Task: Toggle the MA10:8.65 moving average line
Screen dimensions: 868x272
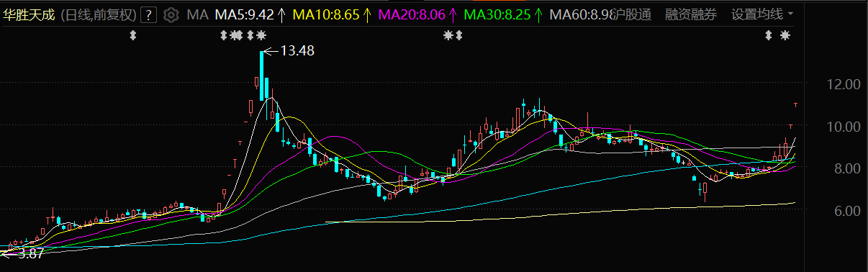Action: 328,14
